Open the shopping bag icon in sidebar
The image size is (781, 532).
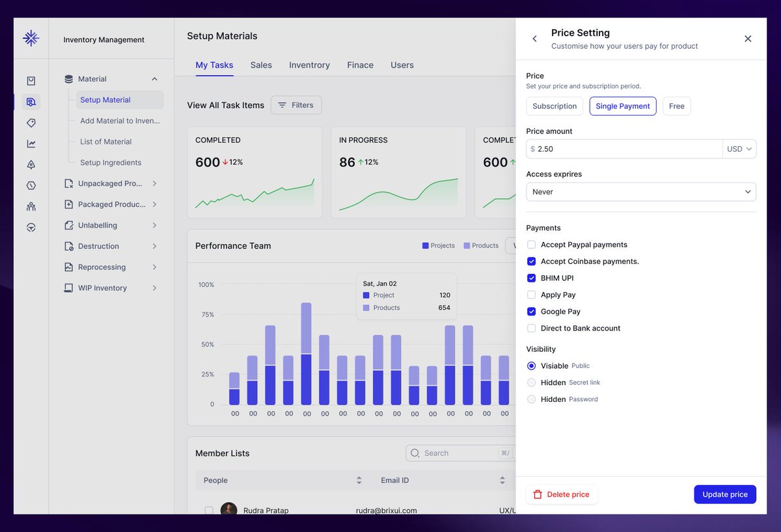(31, 80)
